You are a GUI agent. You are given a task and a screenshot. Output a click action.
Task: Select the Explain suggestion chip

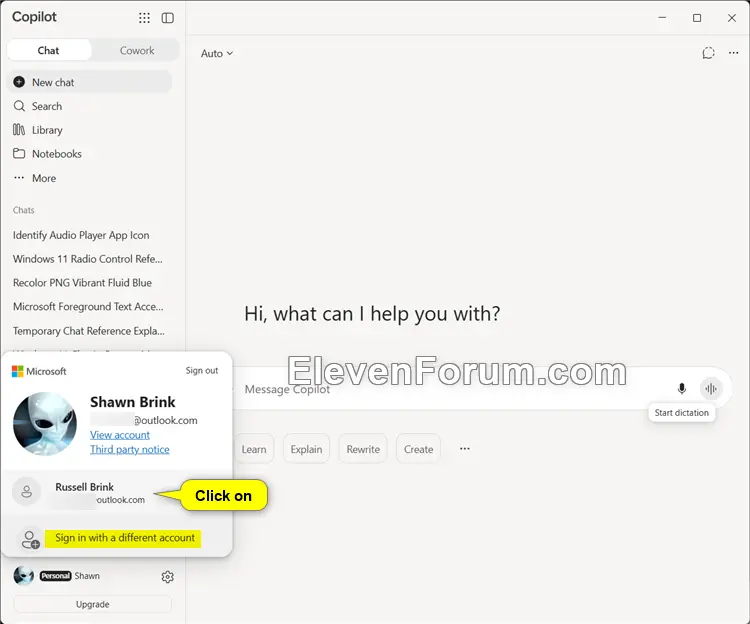pos(306,449)
